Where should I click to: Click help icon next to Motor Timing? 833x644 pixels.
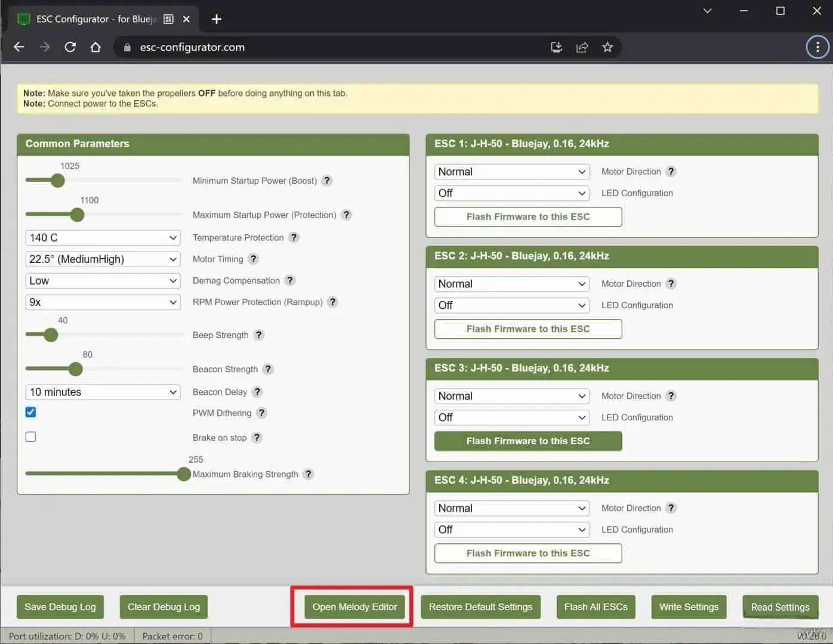pyautogui.click(x=254, y=259)
